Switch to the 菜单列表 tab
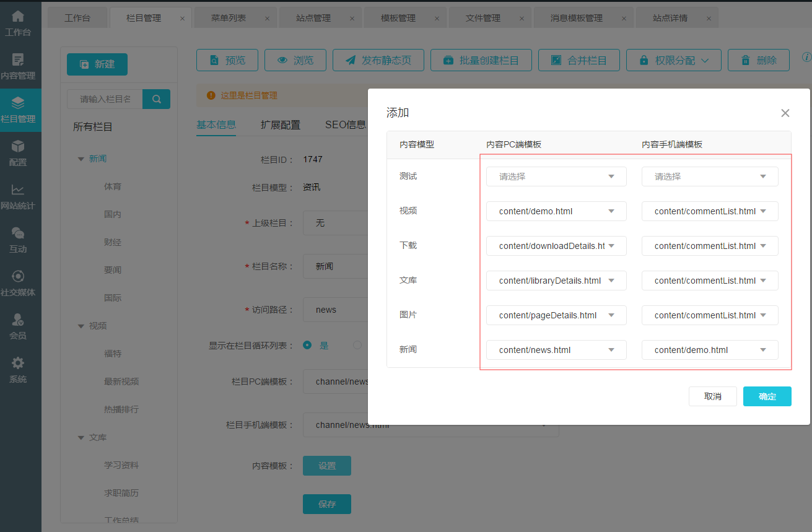Viewport: 812px width, 532px height. tap(228, 18)
